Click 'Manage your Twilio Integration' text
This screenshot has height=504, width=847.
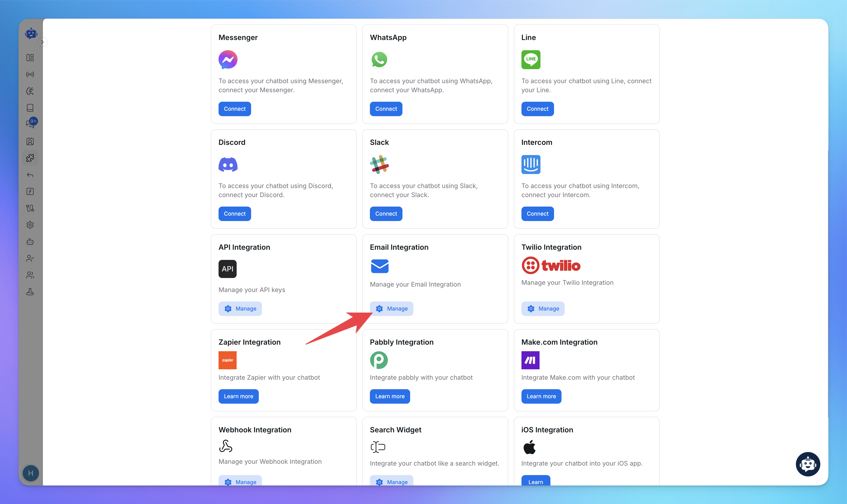(567, 283)
